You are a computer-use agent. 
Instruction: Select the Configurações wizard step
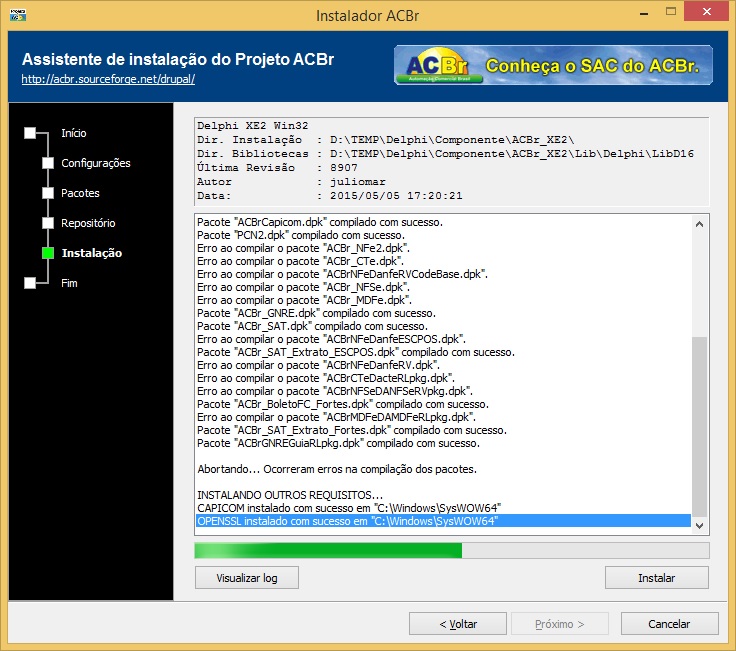96,163
